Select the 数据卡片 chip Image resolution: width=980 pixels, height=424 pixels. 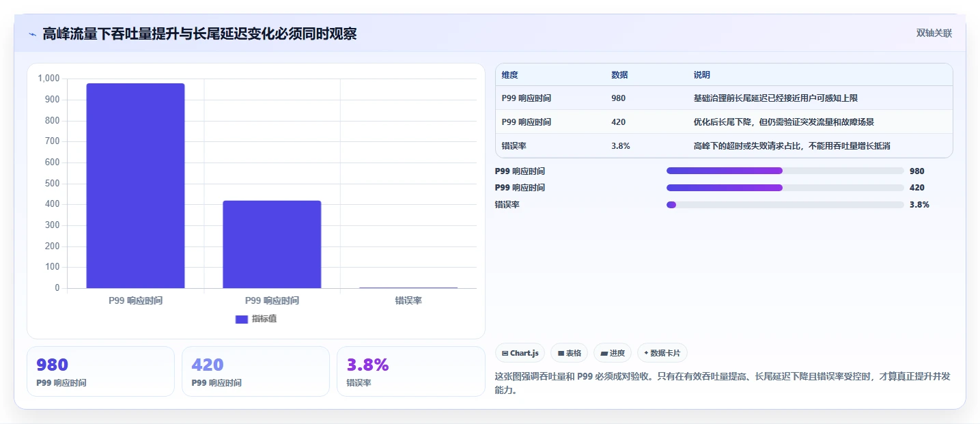coord(662,353)
